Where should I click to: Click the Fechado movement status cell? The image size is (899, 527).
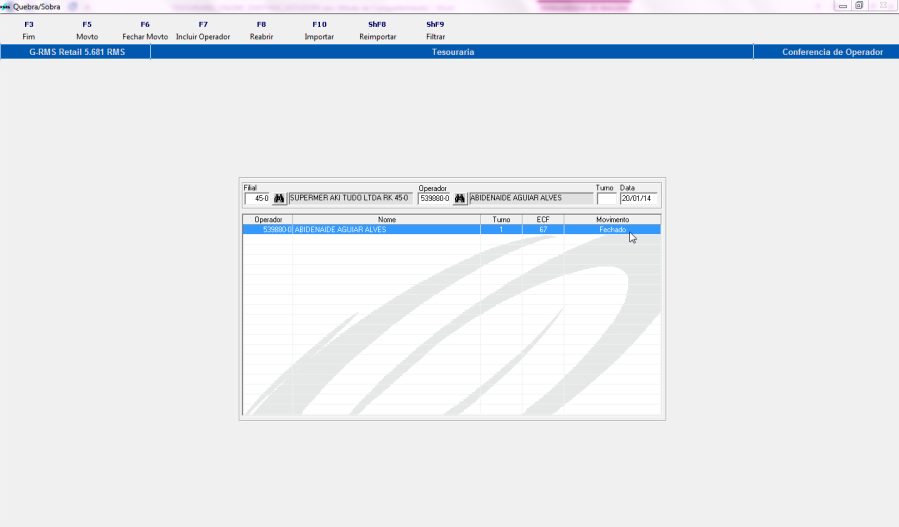click(612, 229)
